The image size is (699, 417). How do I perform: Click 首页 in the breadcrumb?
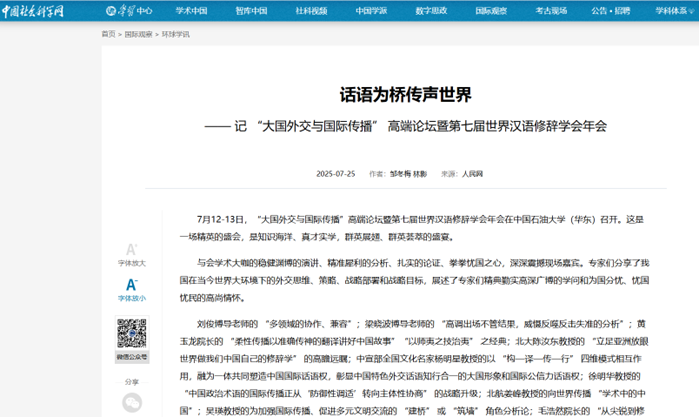pos(108,33)
